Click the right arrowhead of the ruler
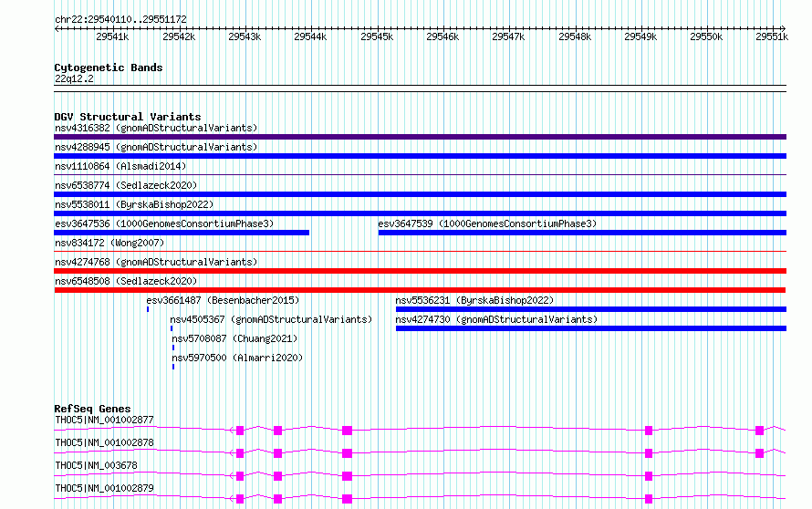Screen dimensions: 812x509 pos(784,28)
